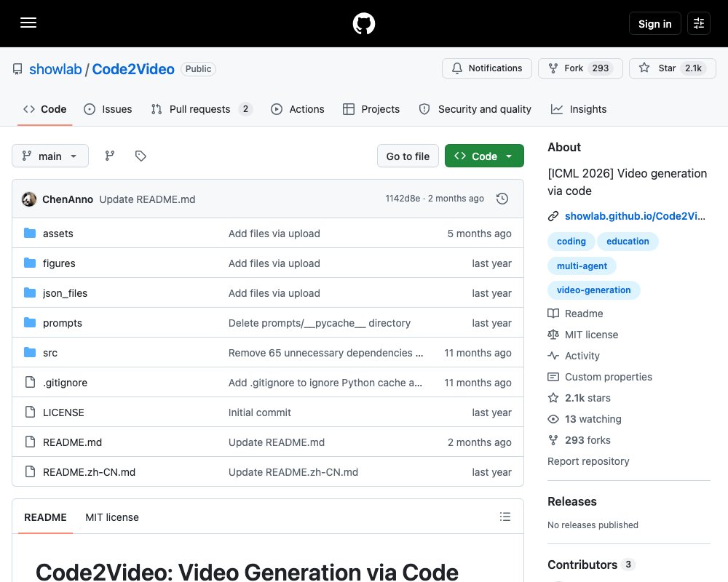
Task: Open the tags icon
Action: click(141, 156)
